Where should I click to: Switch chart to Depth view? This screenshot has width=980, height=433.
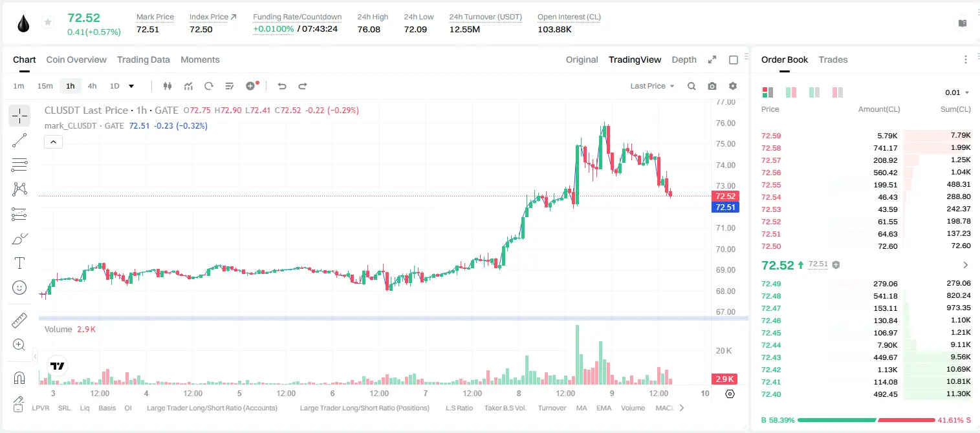(x=684, y=59)
